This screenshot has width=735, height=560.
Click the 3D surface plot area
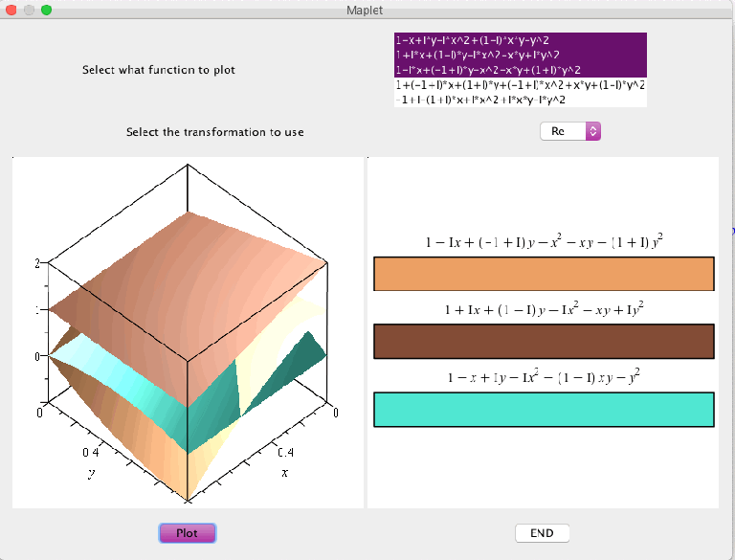188,332
